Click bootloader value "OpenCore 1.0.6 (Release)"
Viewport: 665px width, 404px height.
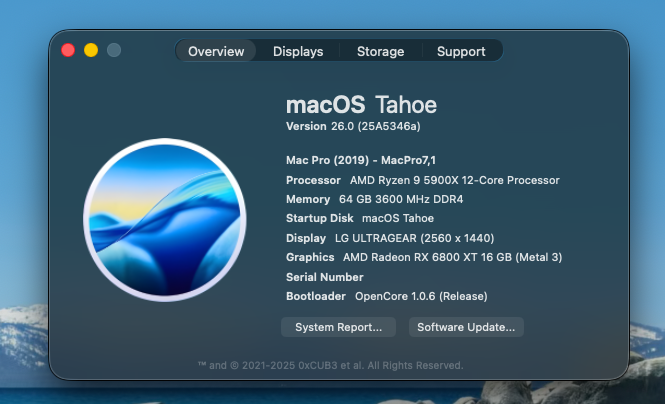pyautogui.click(x=421, y=296)
